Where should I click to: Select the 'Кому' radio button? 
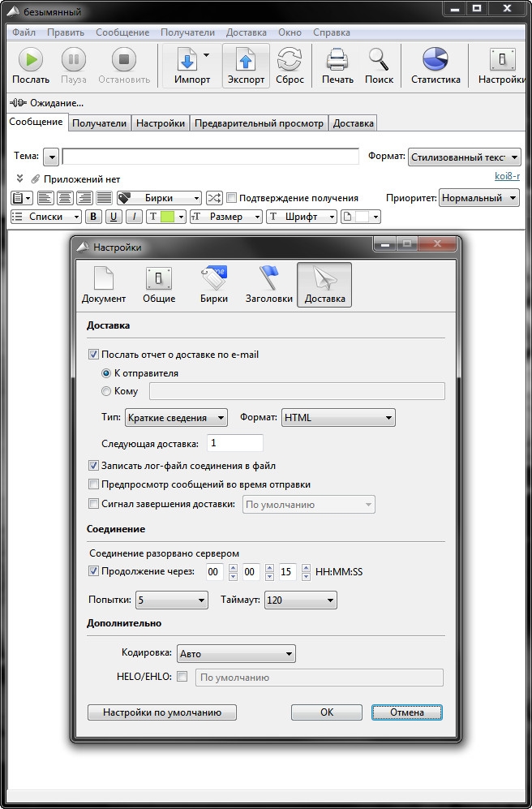coord(106,391)
